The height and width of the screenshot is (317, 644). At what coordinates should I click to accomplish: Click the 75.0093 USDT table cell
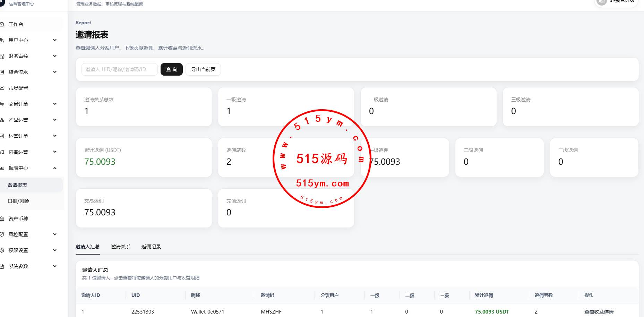[x=492, y=312]
